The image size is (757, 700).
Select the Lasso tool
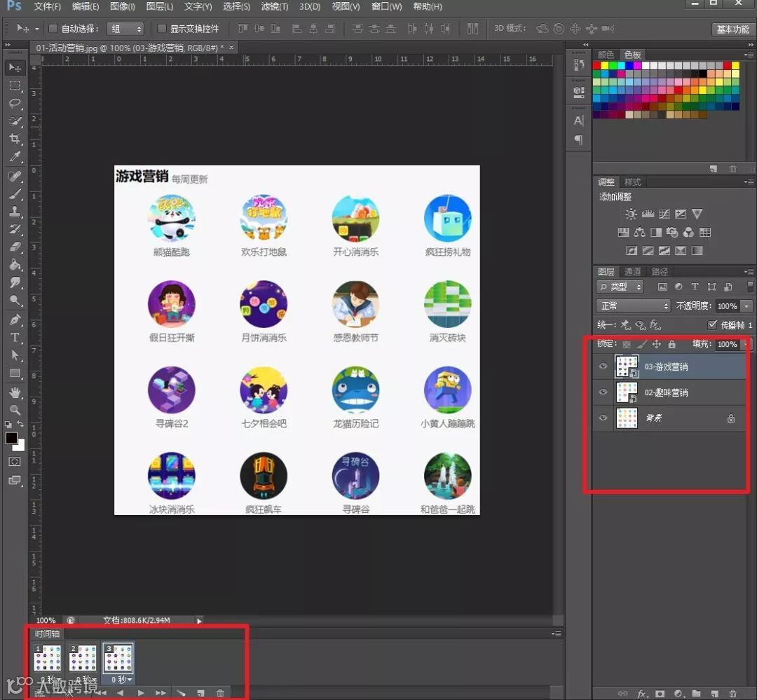pyautogui.click(x=15, y=103)
